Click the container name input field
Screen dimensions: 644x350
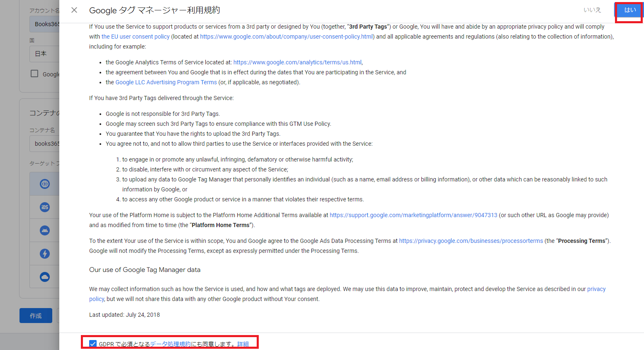pos(46,144)
